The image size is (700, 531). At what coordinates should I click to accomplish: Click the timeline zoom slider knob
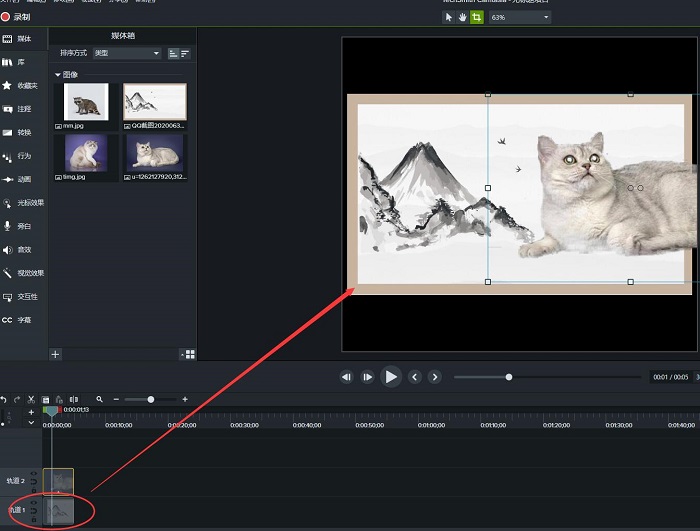click(151, 399)
